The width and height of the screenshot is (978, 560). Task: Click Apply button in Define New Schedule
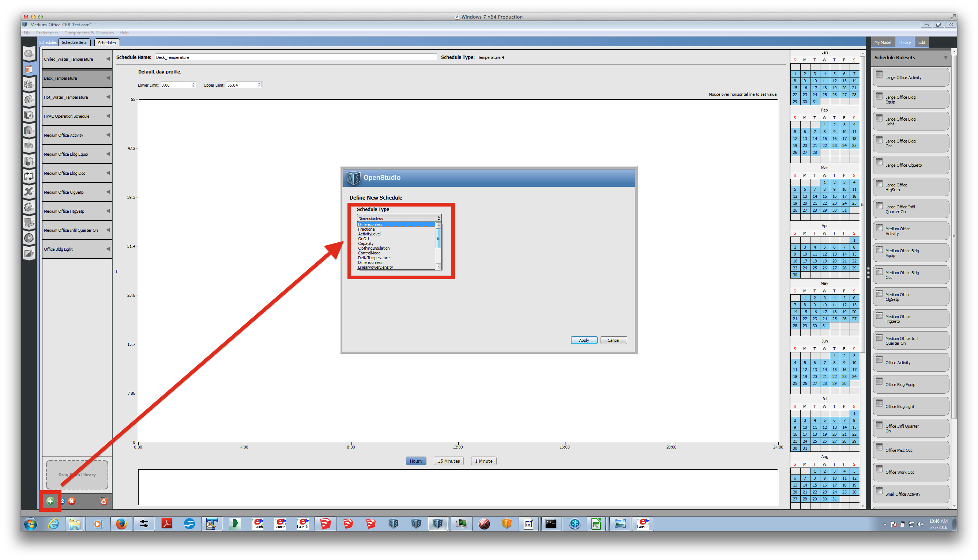[x=582, y=340]
